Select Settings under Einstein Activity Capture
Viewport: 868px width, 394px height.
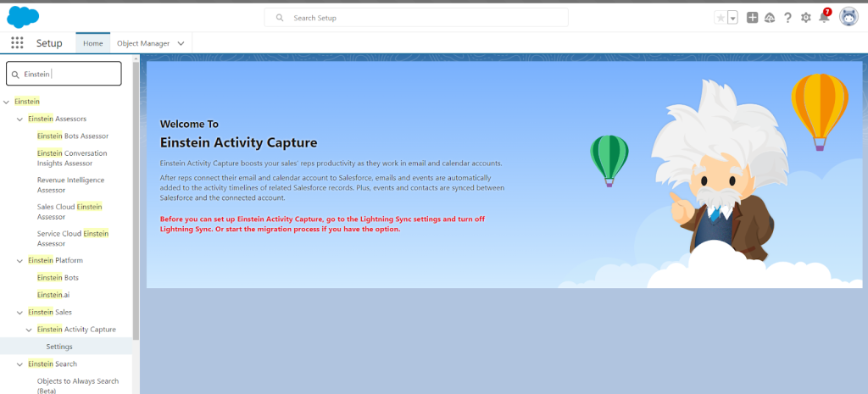(x=59, y=347)
